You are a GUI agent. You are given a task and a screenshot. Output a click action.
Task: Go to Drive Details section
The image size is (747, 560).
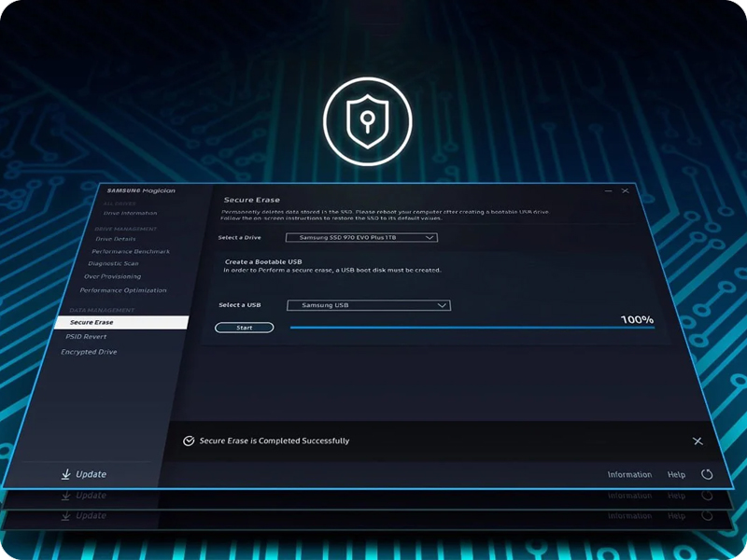click(x=116, y=239)
